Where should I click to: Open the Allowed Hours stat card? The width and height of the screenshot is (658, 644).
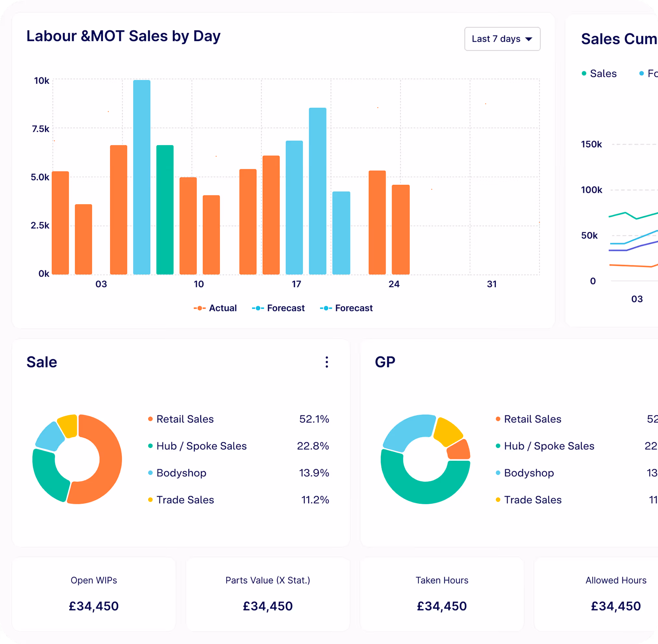pos(615,594)
